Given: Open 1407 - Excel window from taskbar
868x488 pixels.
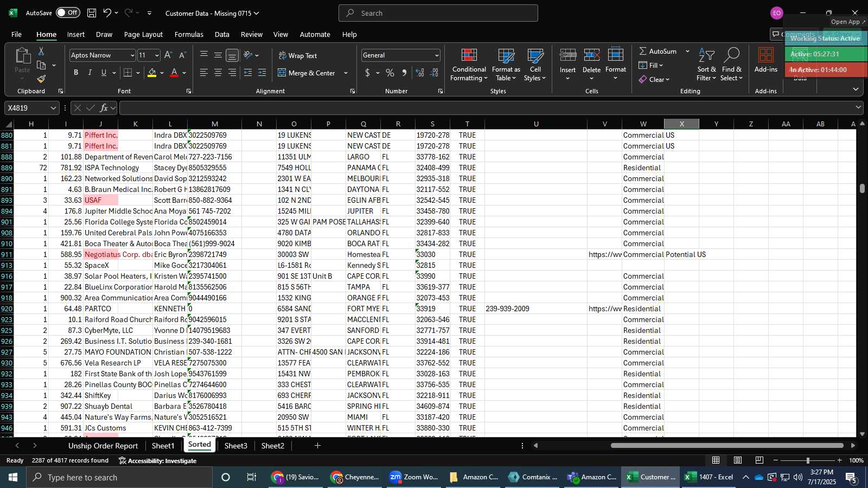Looking at the screenshot, I should click(x=709, y=477).
